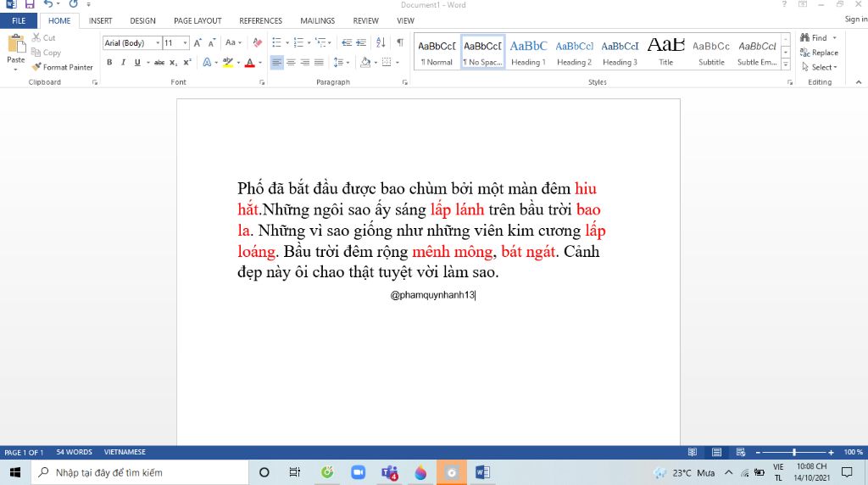Image resolution: width=868 pixels, height=485 pixels.
Task: Save the document from Quick Access
Action: (x=30, y=4)
